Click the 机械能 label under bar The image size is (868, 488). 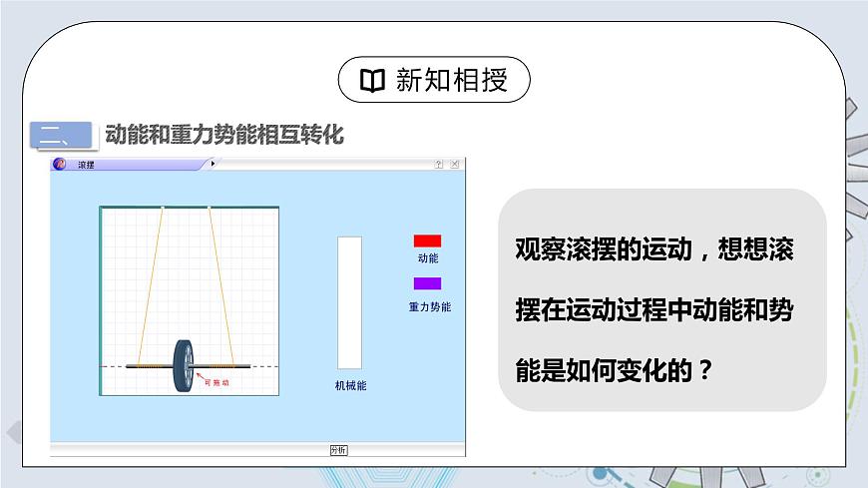(x=350, y=385)
